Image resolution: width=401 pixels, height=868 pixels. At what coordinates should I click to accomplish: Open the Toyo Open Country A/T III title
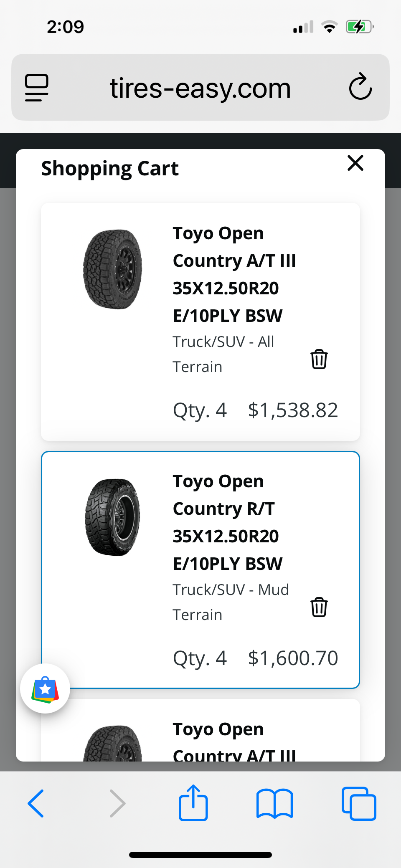click(x=234, y=274)
